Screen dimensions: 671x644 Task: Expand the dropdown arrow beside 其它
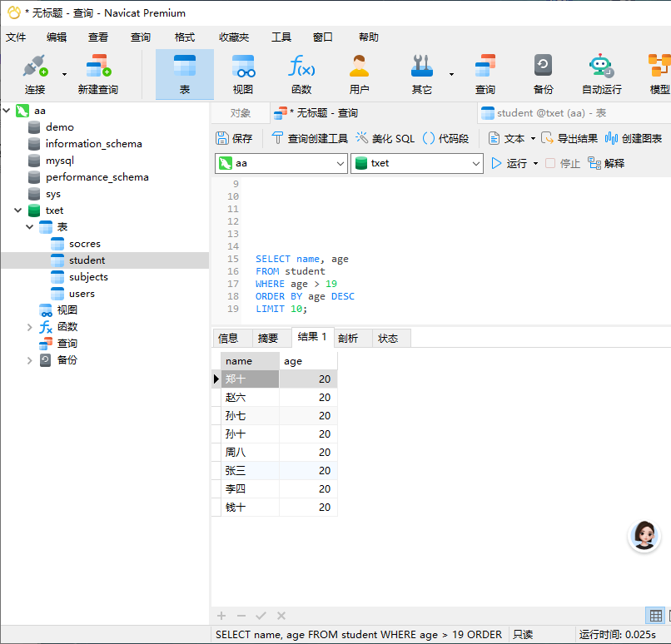(x=451, y=74)
